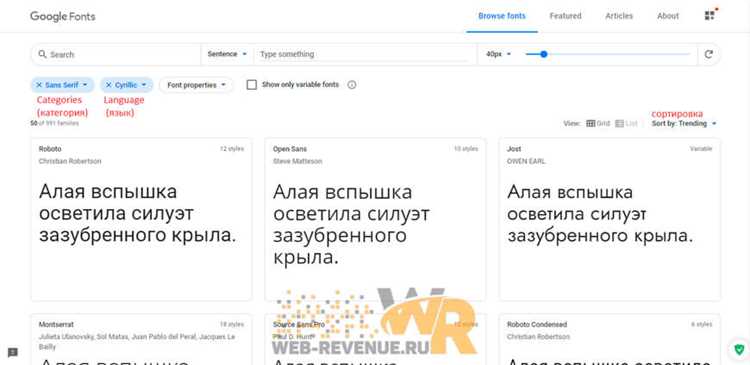Image resolution: width=750 pixels, height=365 pixels.
Task: Click Steve Matteson author name
Action: 298,161
